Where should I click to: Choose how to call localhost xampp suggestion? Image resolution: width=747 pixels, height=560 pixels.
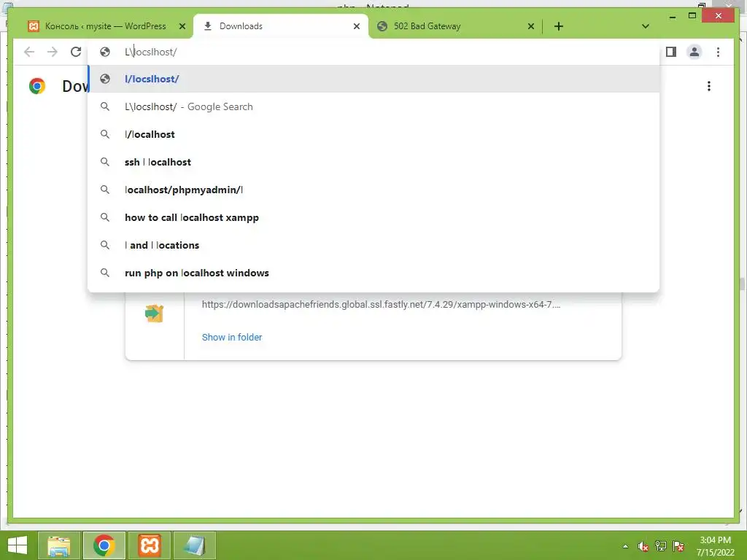click(374, 217)
